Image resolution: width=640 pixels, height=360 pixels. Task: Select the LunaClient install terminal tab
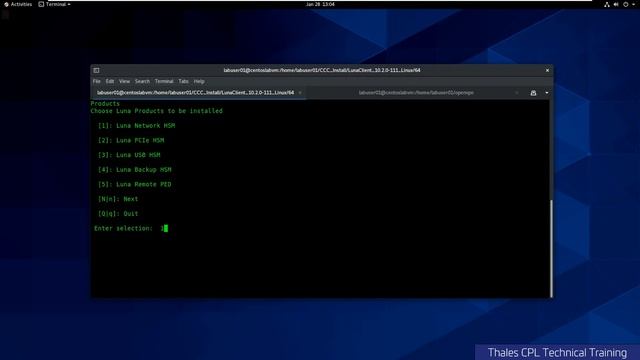point(196,93)
